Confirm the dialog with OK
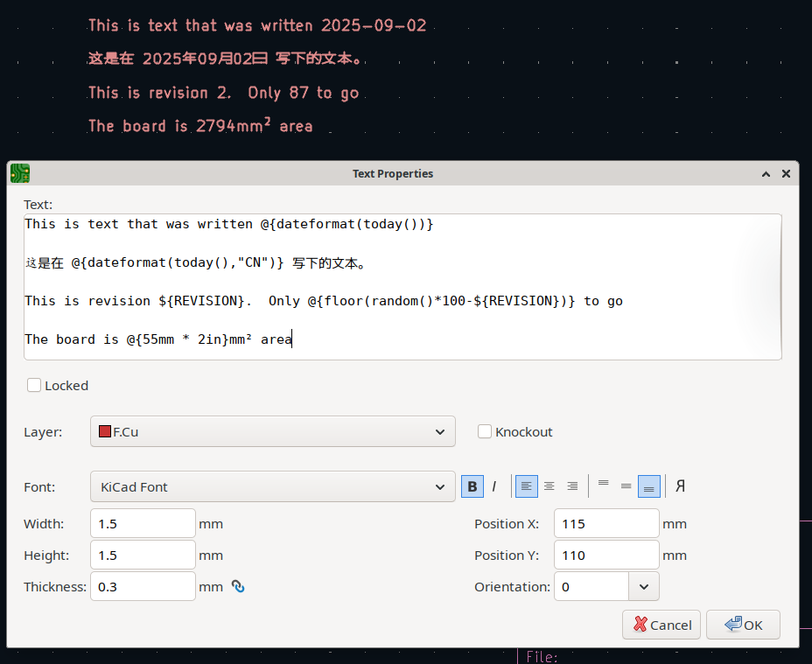The height and width of the screenshot is (664, 812). [743, 625]
